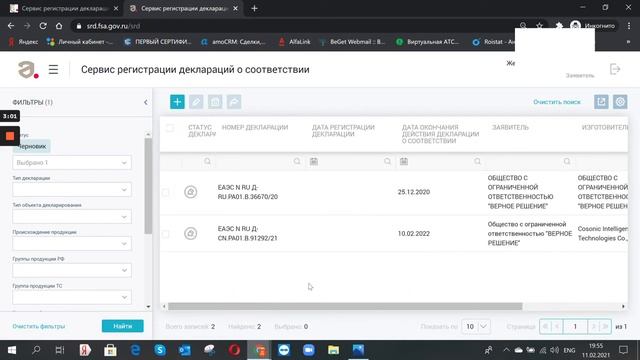Switch to the first browser tab
640x360 pixels.
tap(64, 8)
